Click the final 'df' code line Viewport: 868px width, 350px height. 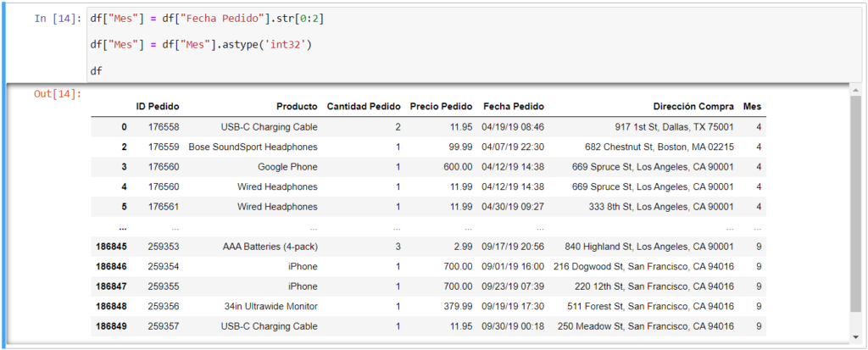tap(96, 70)
